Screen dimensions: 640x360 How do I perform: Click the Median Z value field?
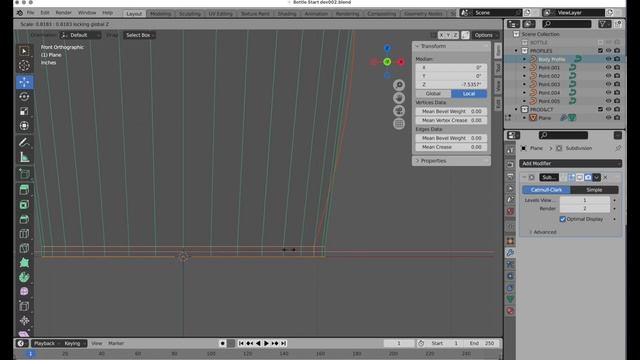coord(451,84)
